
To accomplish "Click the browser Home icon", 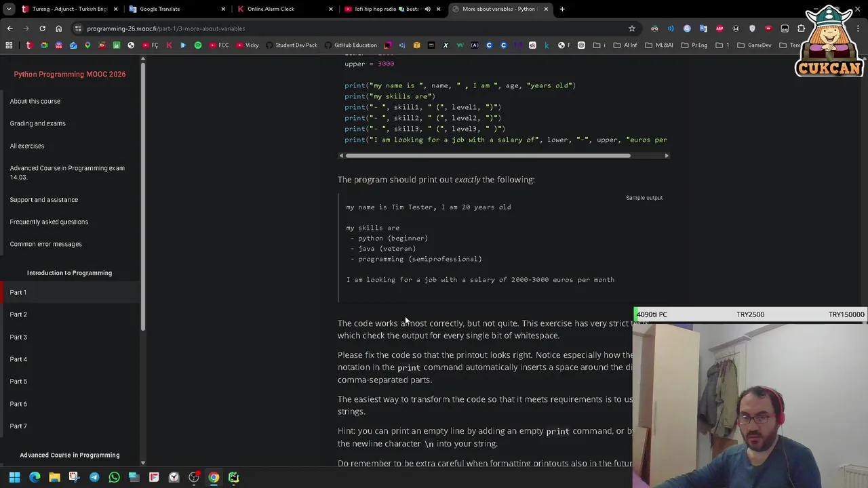I will (x=58, y=28).
